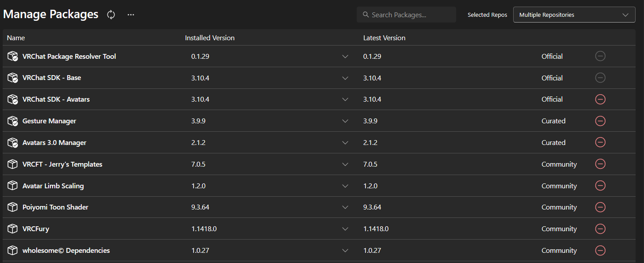
Task: Click the refresh packages icon
Action: point(111,15)
